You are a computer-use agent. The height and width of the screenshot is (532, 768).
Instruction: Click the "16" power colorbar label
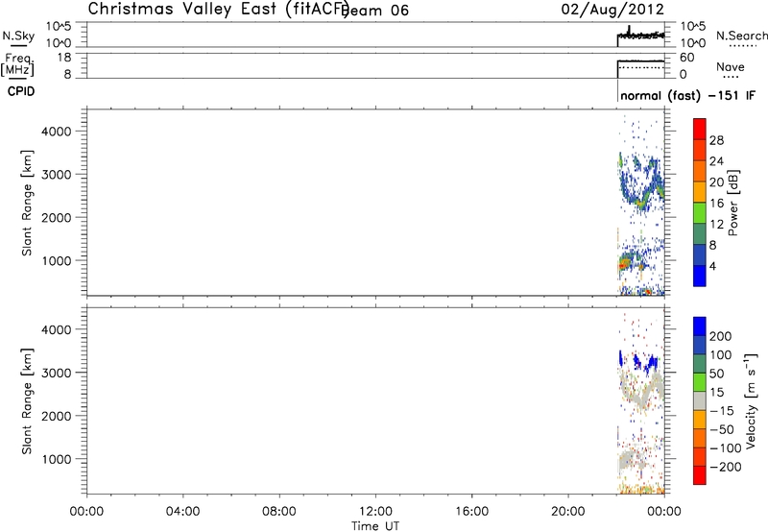click(x=716, y=204)
